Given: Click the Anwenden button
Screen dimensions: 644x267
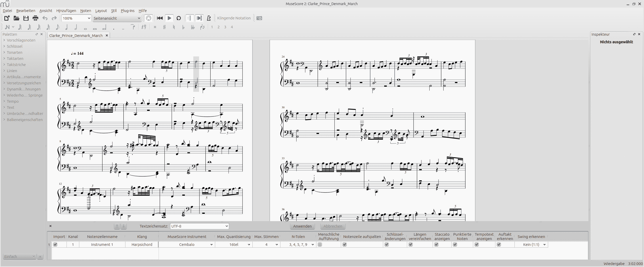Looking at the screenshot, I should (302, 226).
